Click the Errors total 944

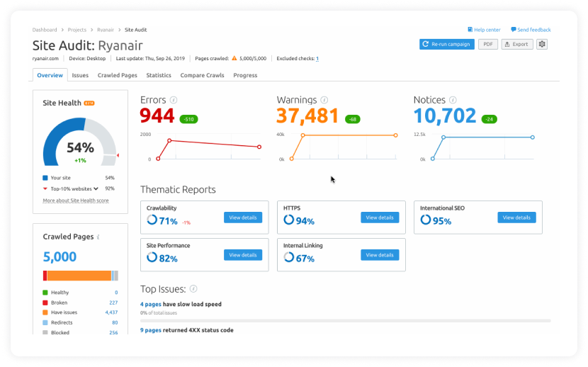[x=157, y=115]
